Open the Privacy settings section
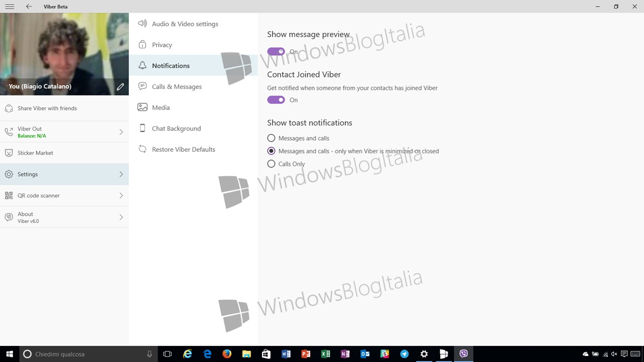 [x=193, y=45]
